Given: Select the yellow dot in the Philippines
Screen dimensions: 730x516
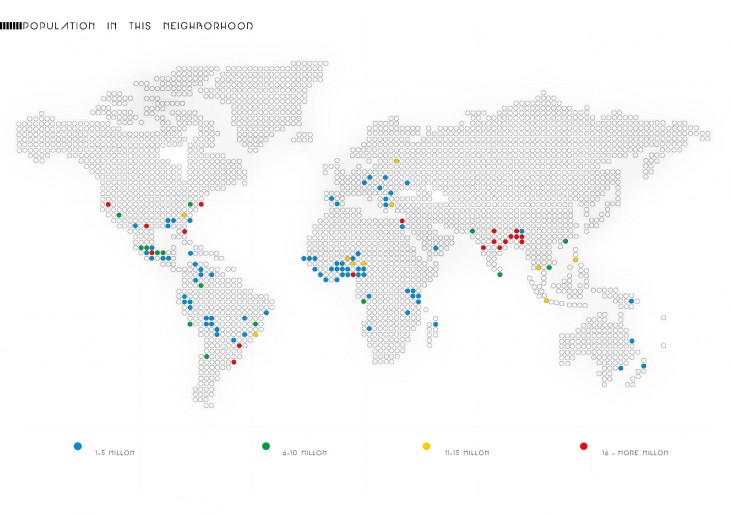Looking at the screenshot, I should 576,259.
